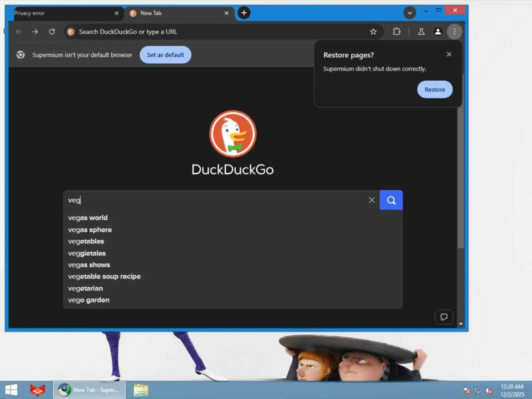Click the browser back arrow
This screenshot has height=399, width=532.
pyautogui.click(x=18, y=31)
